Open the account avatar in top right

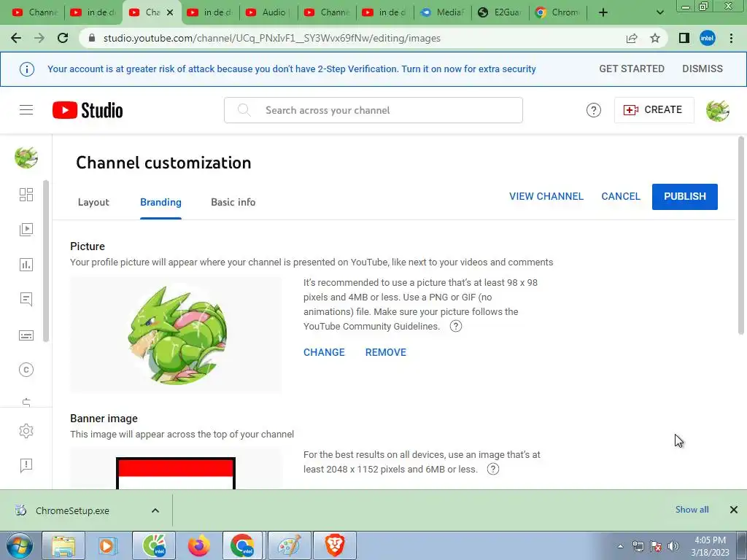click(718, 111)
